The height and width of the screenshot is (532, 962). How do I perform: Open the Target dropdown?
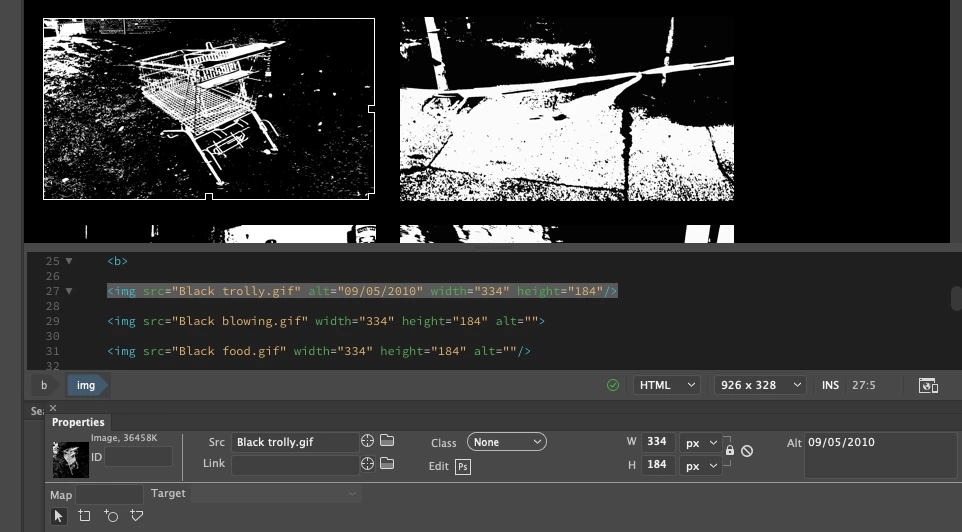click(x=276, y=493)
